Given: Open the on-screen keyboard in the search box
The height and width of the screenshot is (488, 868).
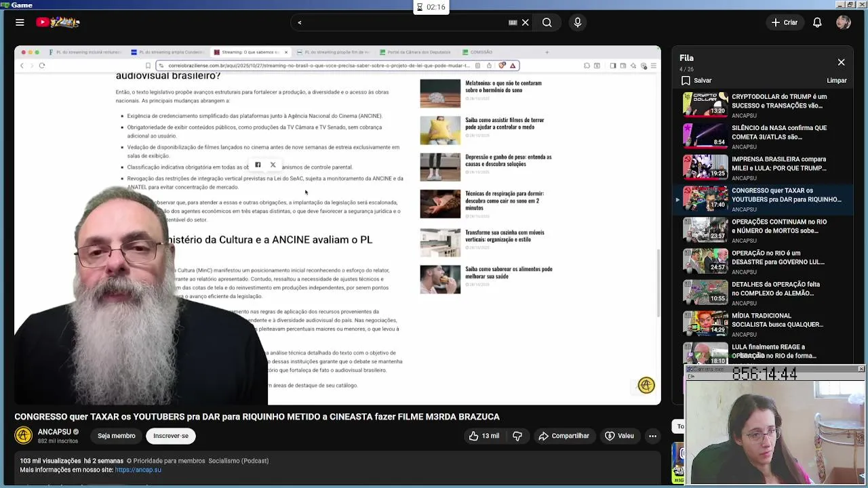Looking at the screenshot, I should point(513,22).
